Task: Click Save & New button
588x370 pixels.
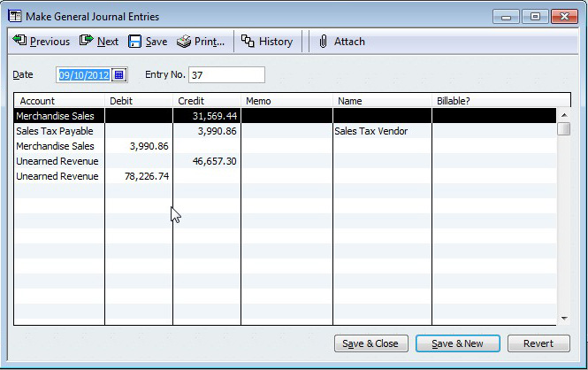Action: 458,343
